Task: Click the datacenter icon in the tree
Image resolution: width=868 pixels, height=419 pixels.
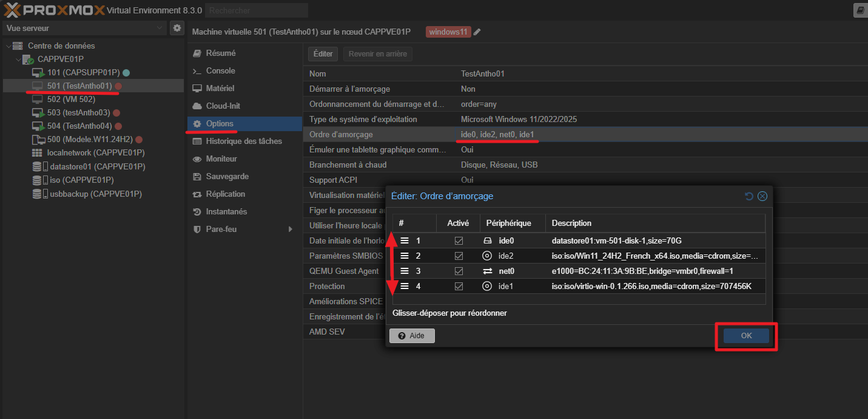Action: (x=18, y=46)
